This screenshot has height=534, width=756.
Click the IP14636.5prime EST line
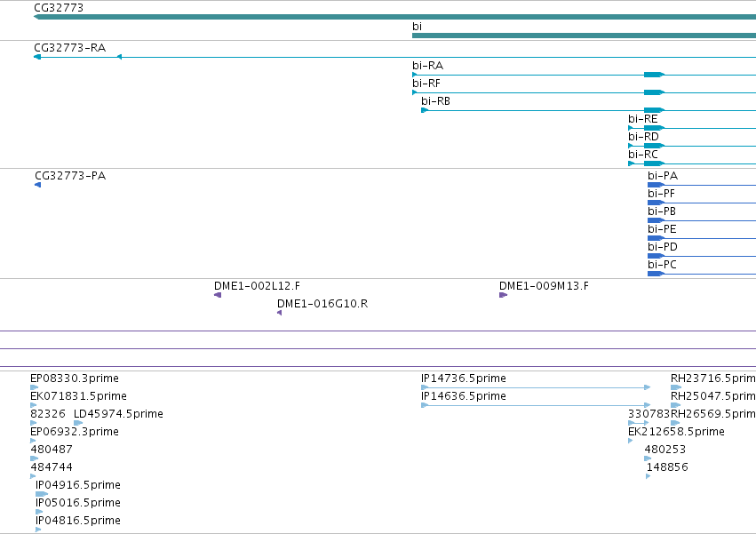tap(536, 405)
